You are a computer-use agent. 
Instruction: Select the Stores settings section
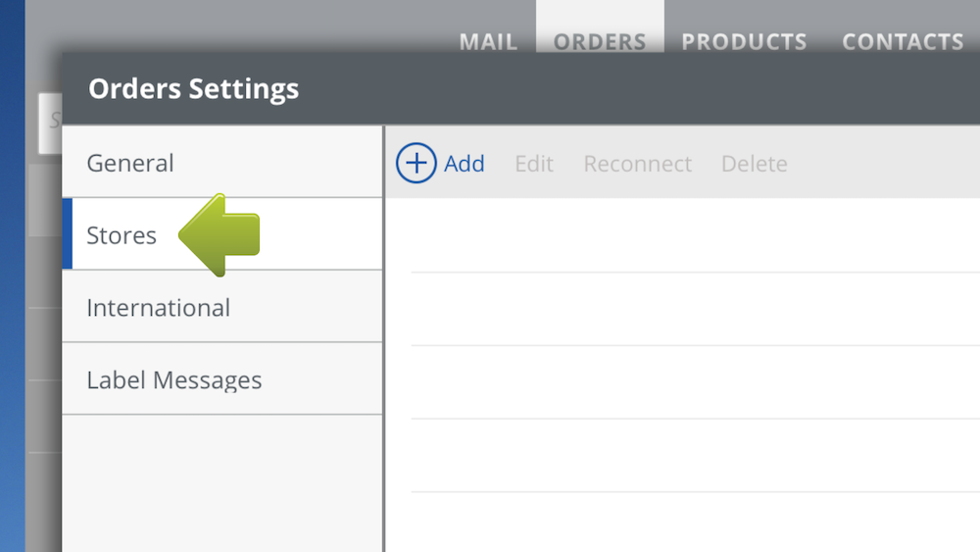click(x=122, y=235)
